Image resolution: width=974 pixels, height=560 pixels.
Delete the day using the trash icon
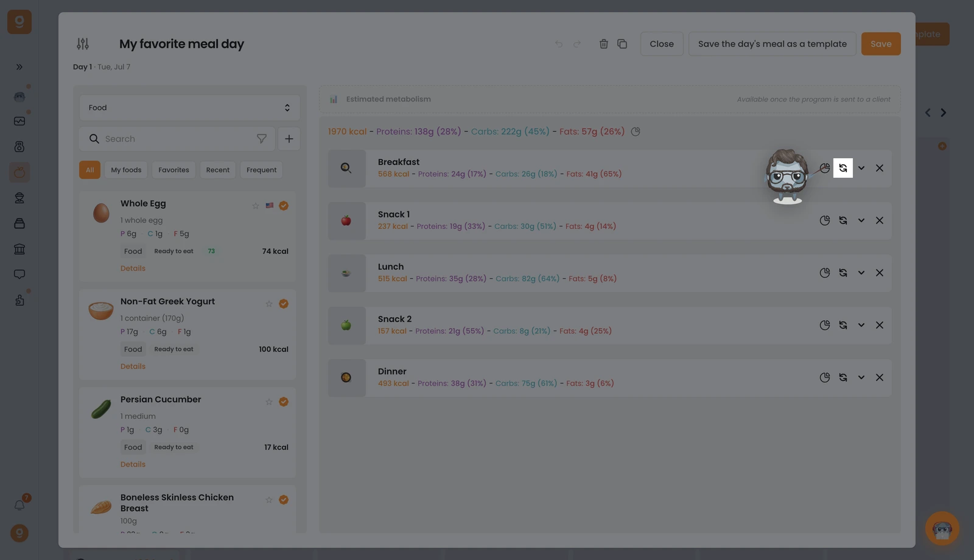[604, 44]
